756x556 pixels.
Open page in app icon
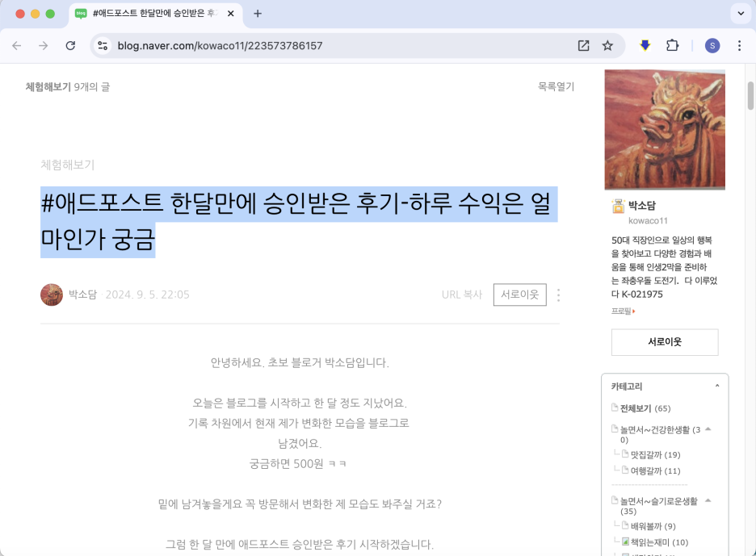point(583,46)
